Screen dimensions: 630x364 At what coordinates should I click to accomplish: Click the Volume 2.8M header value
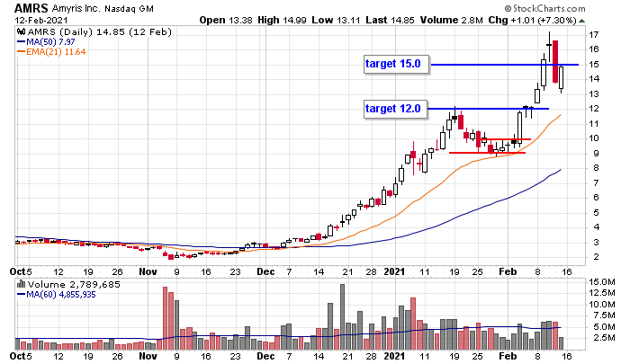click(452, 20)
